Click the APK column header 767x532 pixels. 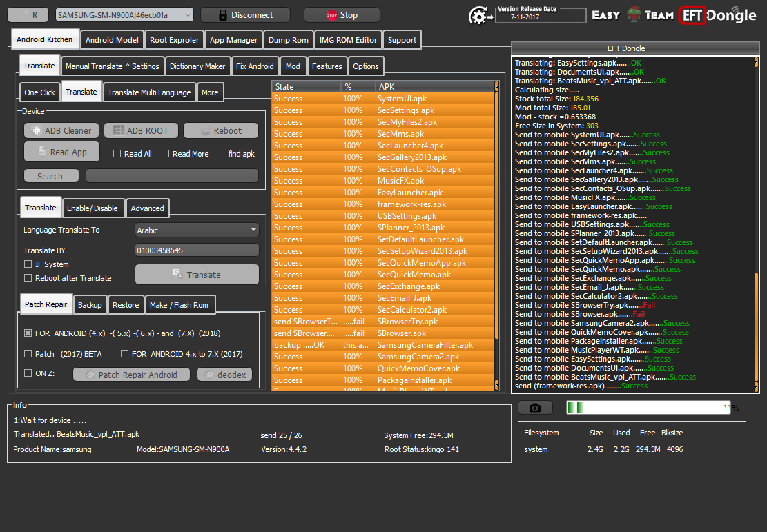pyautogui.click(x=434, y=86)
